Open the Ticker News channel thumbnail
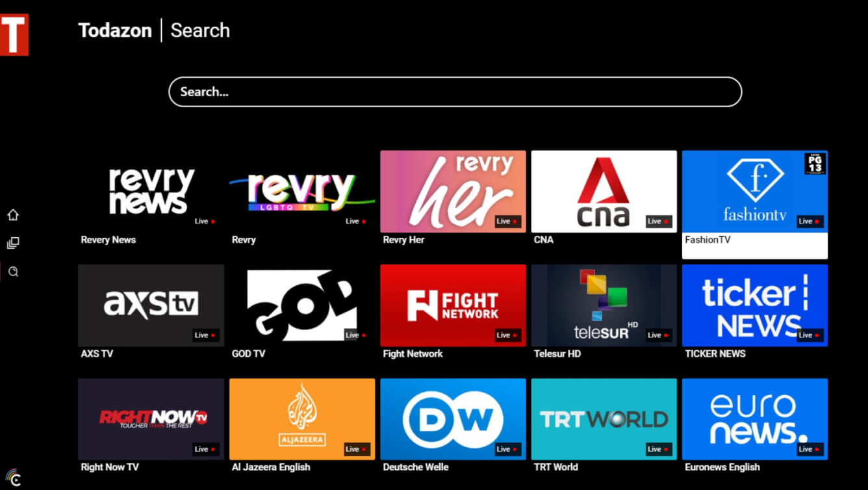This screenshot has width=868, height=490. tap(755, 305)
